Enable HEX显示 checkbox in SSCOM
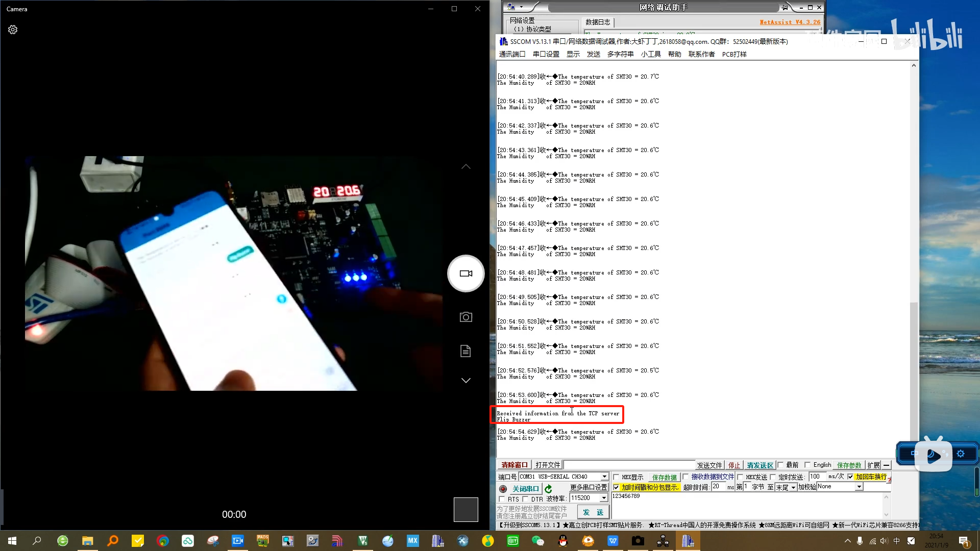This screenshot has height=551, width=980. coord(616,477)
